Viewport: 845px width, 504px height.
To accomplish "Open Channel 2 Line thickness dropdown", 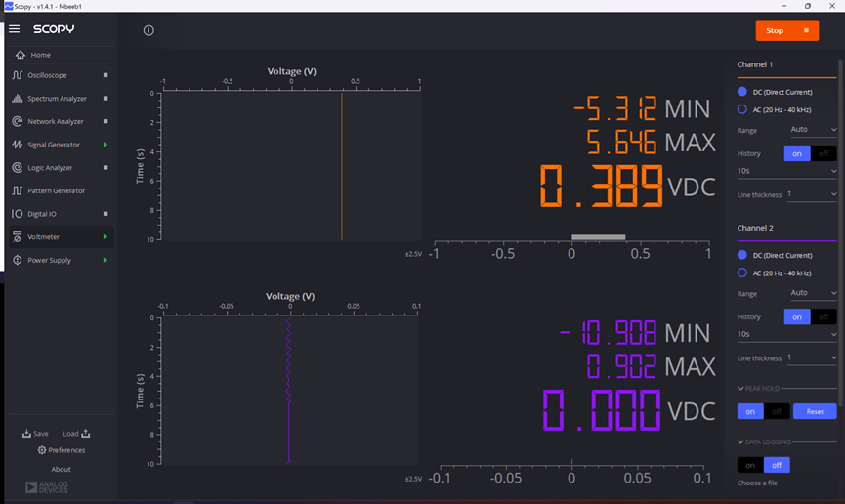I will (812, 357).
